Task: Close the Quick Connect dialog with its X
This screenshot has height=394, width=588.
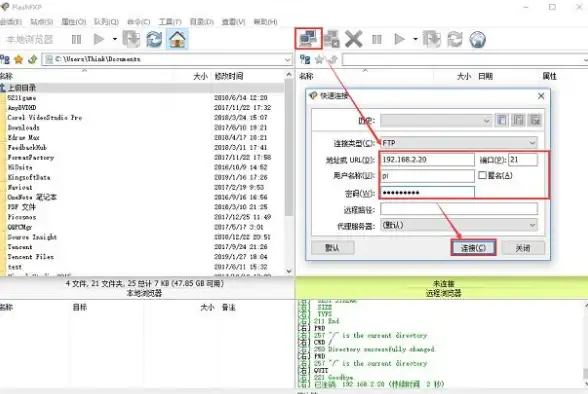Action: pos(541,96)
